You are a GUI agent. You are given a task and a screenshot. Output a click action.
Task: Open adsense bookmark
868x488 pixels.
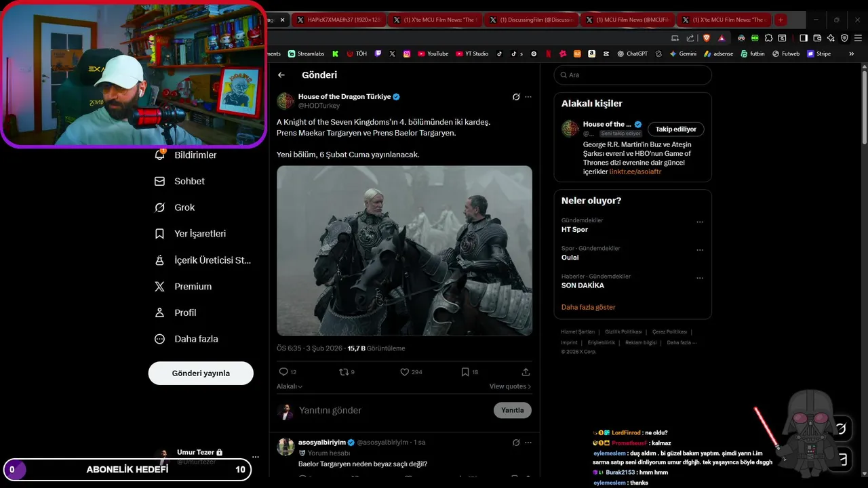[x=718, y=54]
